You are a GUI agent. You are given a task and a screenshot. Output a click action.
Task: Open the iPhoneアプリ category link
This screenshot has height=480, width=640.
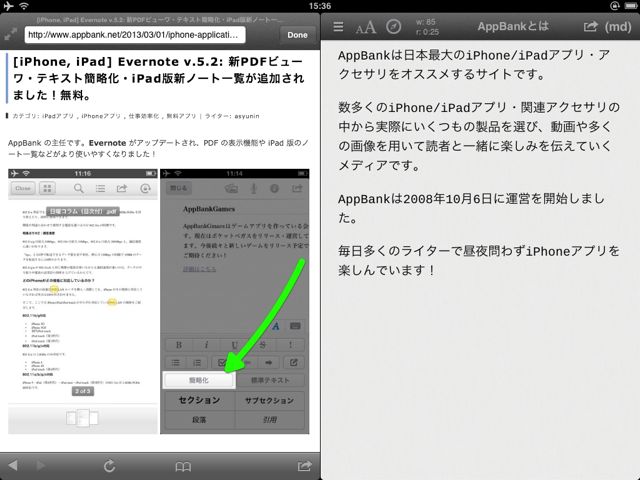[101, 116]
